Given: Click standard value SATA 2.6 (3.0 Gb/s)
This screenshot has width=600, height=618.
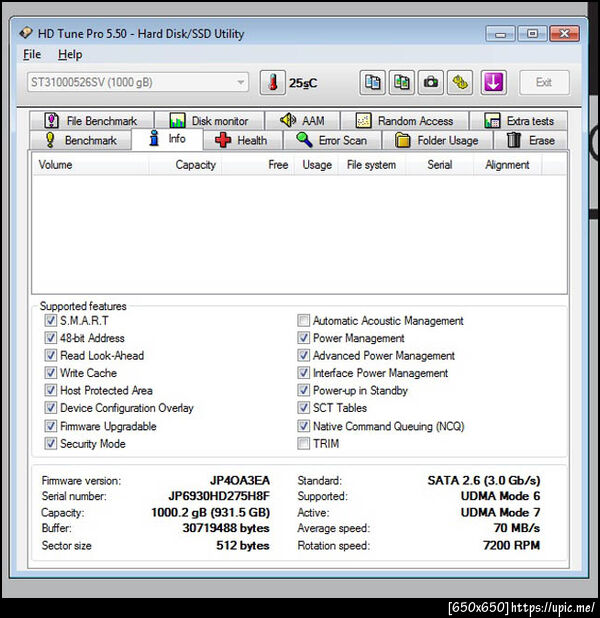Looking at the screenshot, I should click(484, 480).
